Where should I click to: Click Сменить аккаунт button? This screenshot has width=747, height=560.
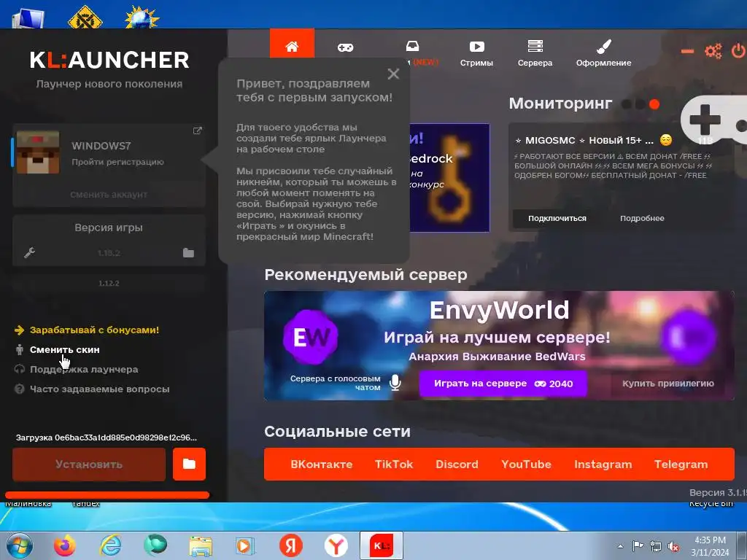coord(109,194)
